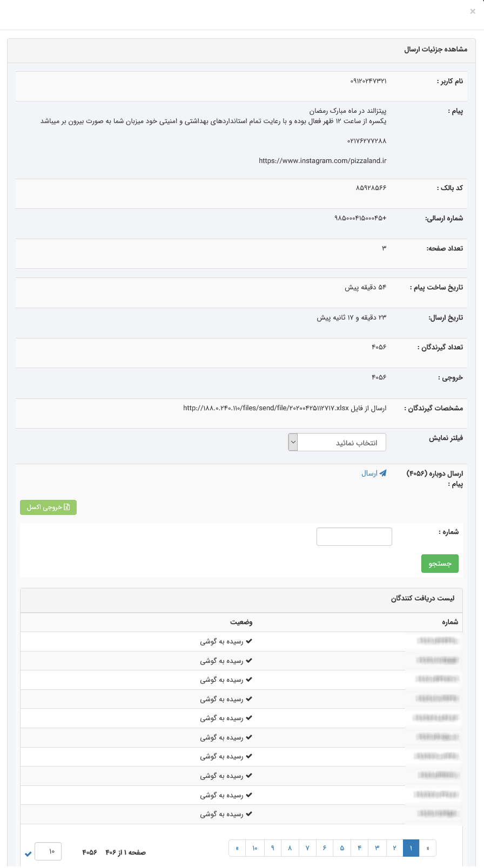This screenshot has width=484, height=868.
Task: Focus the phone number search field
Action: (354, 537)
